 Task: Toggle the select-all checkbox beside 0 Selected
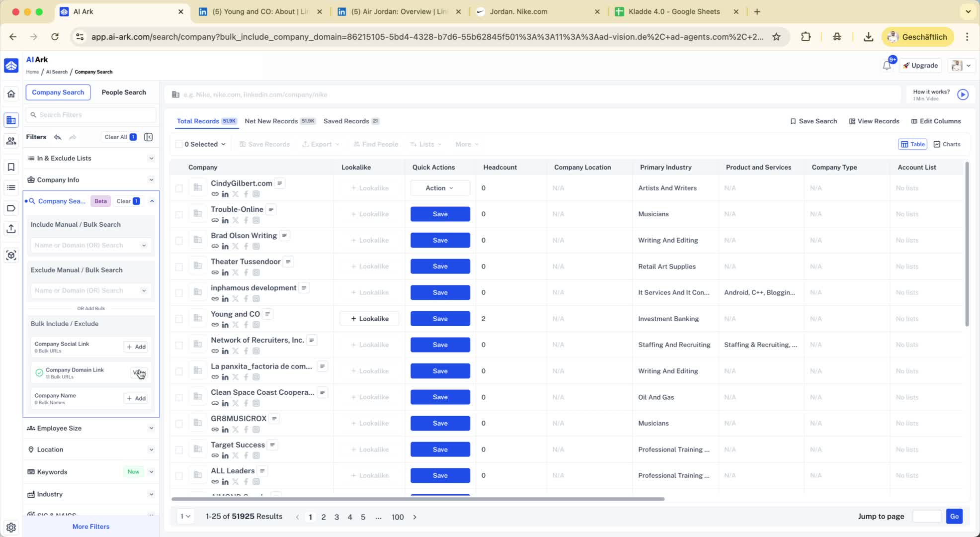pyautogui.click(x=179, y=144)
